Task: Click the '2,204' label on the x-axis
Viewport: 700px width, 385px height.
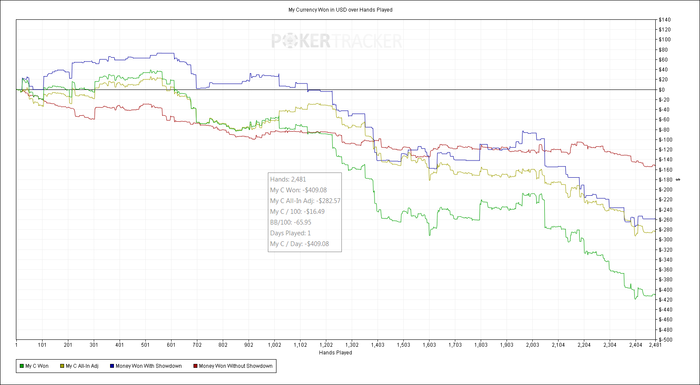Action: [584, 345]
